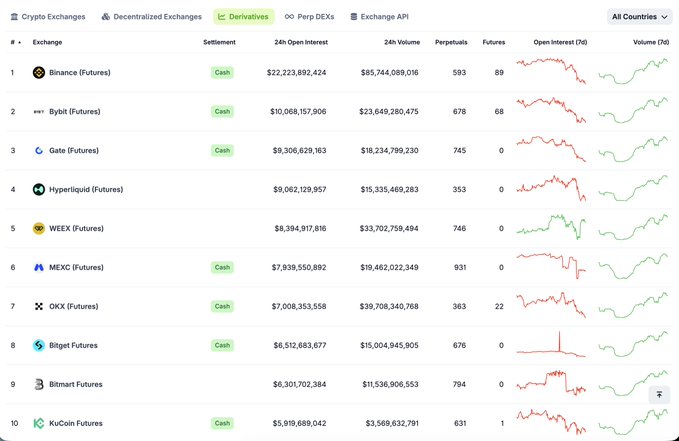Click KuCoin's Cash settlement badge
The height and width of the screenshot is (441, 679).
click(x=222, y=423)
